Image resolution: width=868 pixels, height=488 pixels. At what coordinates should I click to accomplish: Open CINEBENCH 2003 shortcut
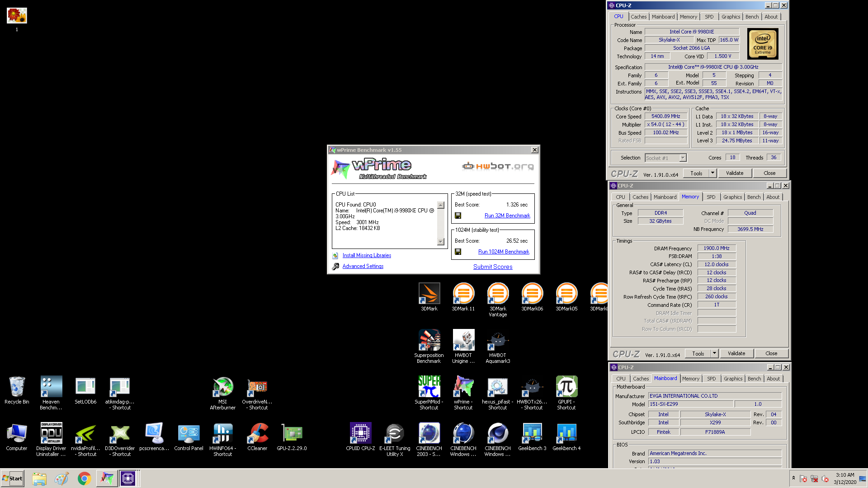click(x=429, y=439)
